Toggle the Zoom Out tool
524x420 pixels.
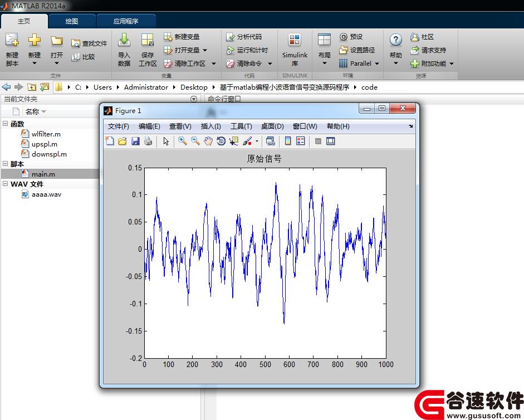tap(195, 141)
